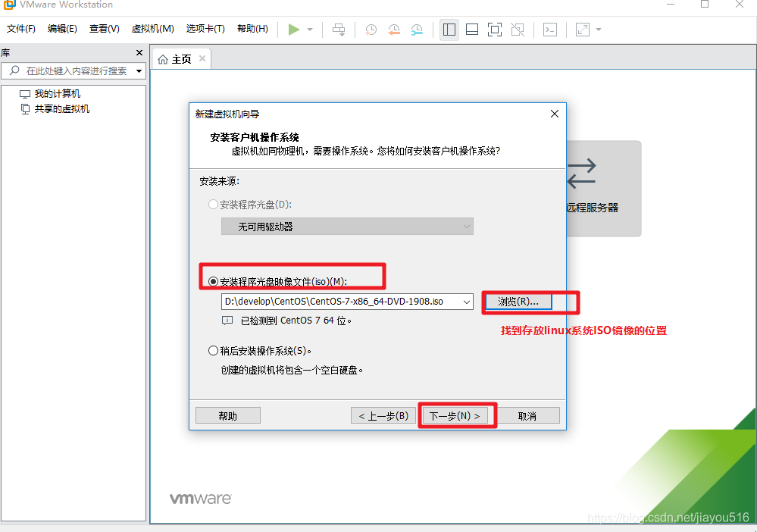Expand the ISO path combo box arrow
Viewport: 757px width, 532px height.
click(467, 302)
